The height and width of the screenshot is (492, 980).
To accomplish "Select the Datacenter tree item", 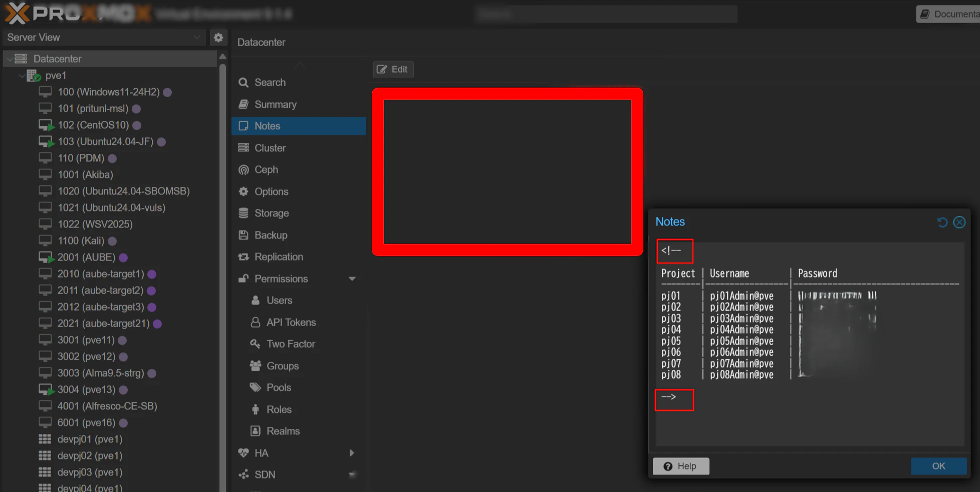I will (x=110, y=59).
